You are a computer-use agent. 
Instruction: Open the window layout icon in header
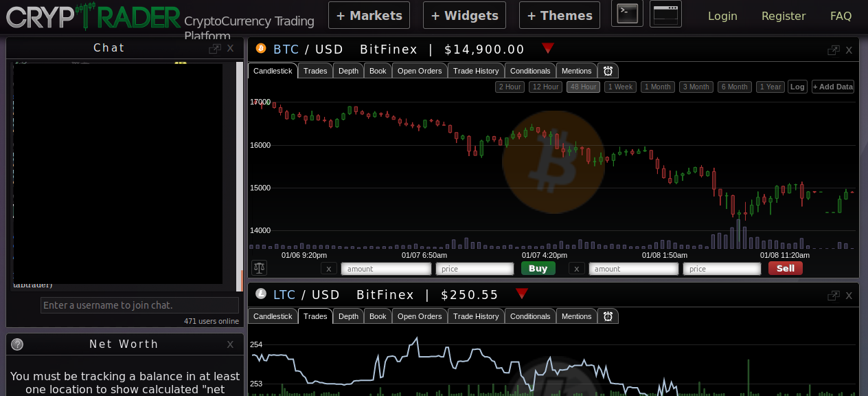click(665, 14)
